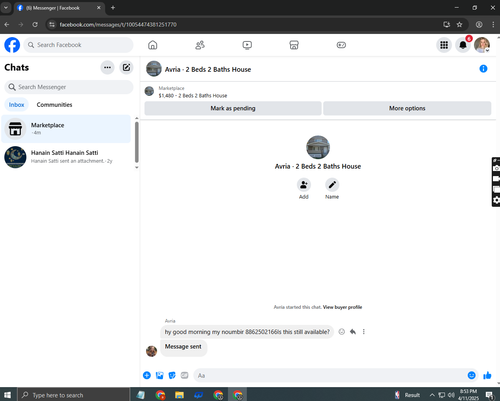Viewport: 500px width, 401px height.
Task: Open the notifications bell
Action: point(463,45)
